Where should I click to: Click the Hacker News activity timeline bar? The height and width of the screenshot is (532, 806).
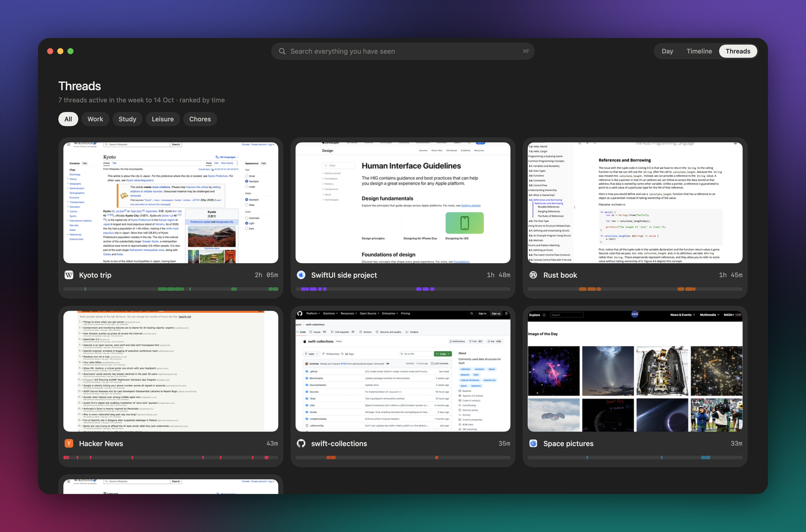coord(171,458)
